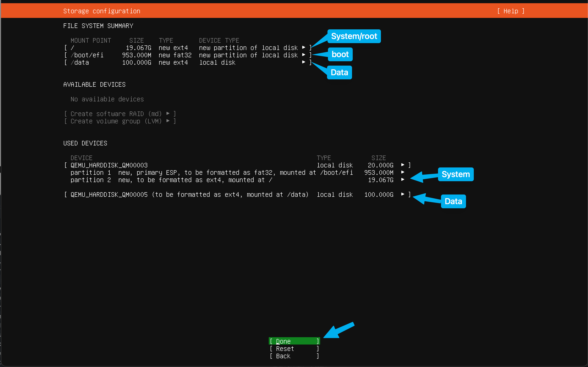Viewport: 588px width, 367px height.
Task: Expand the actions arrow for the /data mount
Action: pyautogui.click(x=304, y=62)
